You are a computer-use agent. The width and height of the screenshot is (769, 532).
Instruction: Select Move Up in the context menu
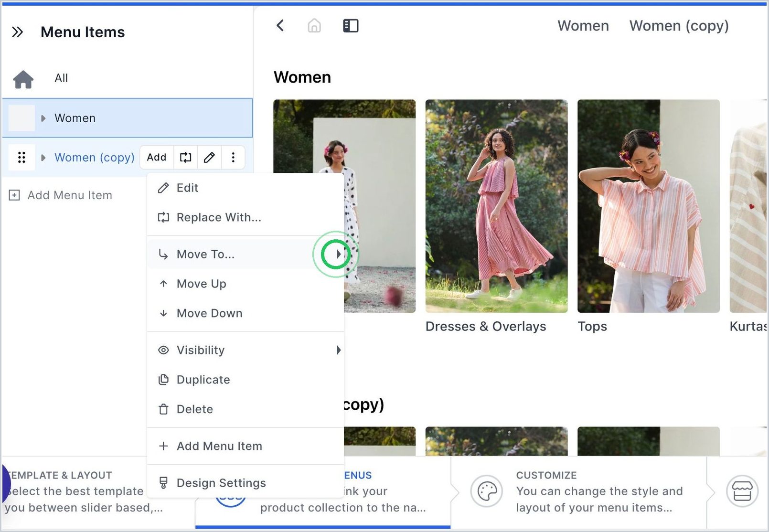point(246,284)
